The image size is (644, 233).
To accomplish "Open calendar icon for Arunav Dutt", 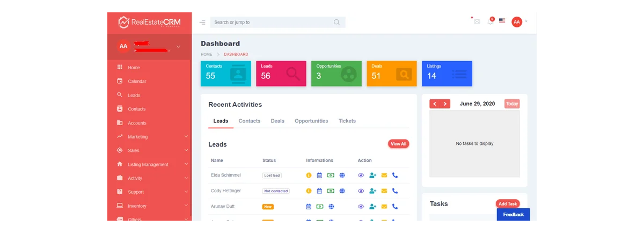I will coord(309,206).
